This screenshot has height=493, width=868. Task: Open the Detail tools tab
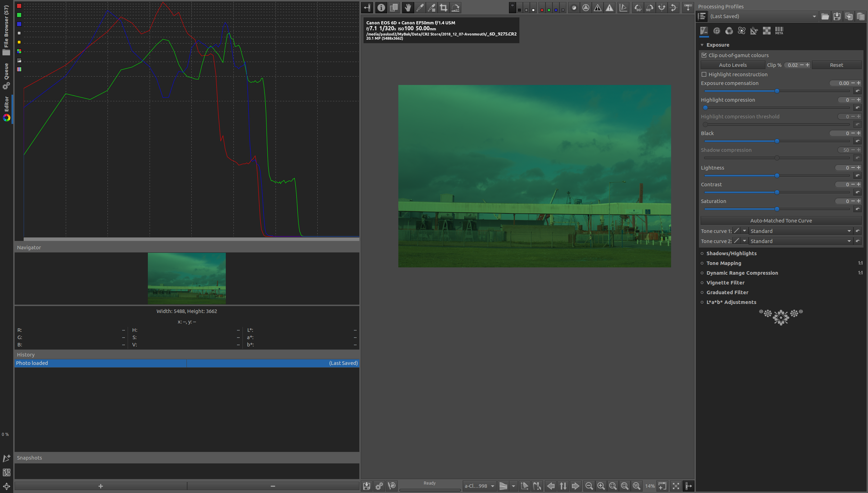coord(717,31)
